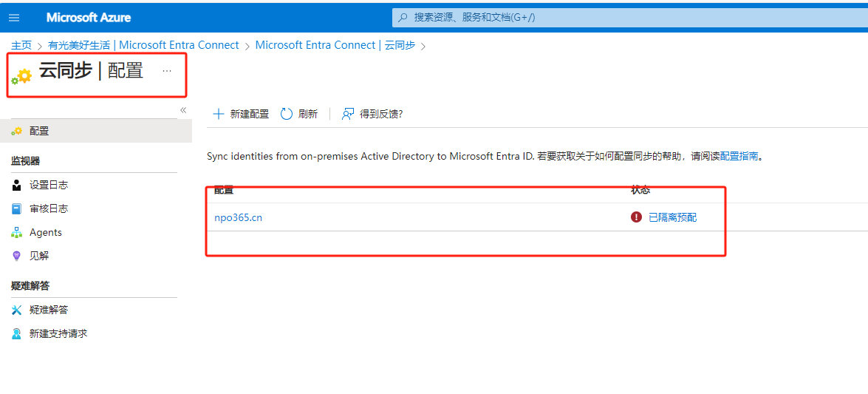Click the circular refresh icon

(x=286, y=114)
